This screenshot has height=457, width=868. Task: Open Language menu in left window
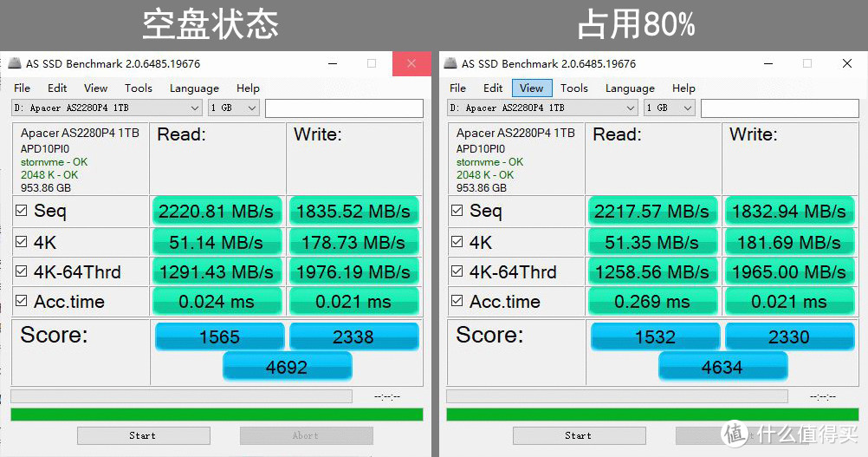pos(194,88)
